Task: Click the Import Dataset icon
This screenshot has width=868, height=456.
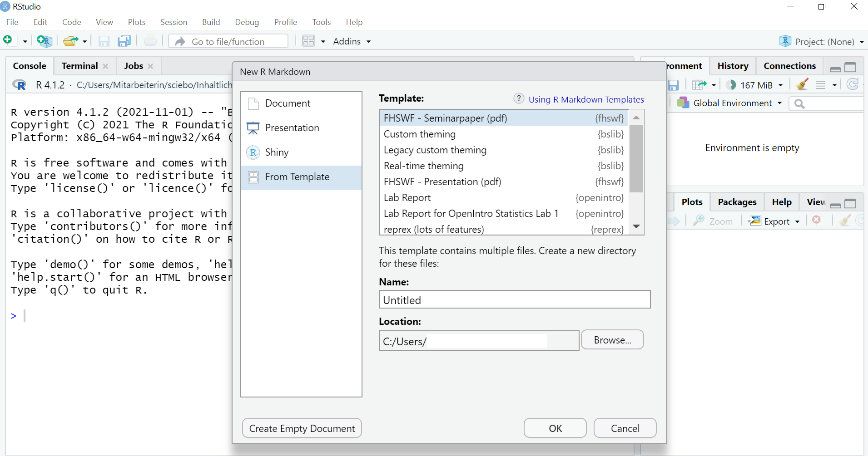Action: [699, 85]
